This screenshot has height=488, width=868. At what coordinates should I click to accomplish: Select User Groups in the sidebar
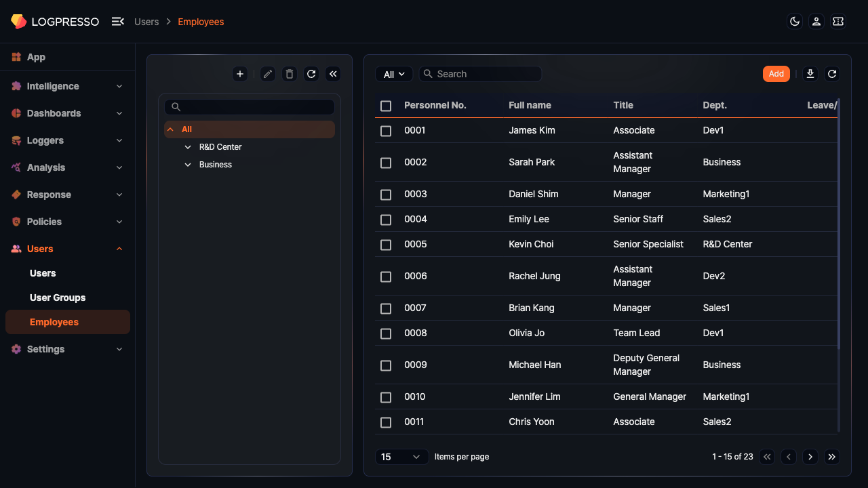[x=58, y=298]
